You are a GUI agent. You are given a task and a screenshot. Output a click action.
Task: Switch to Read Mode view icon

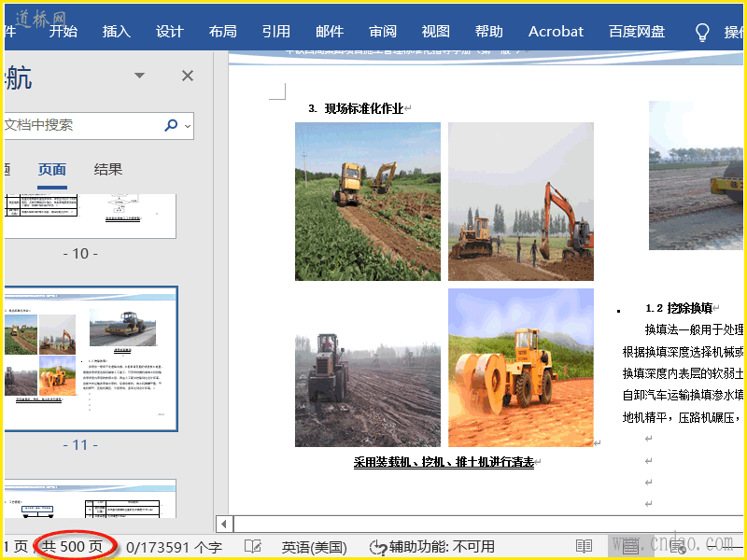point(584,547)
